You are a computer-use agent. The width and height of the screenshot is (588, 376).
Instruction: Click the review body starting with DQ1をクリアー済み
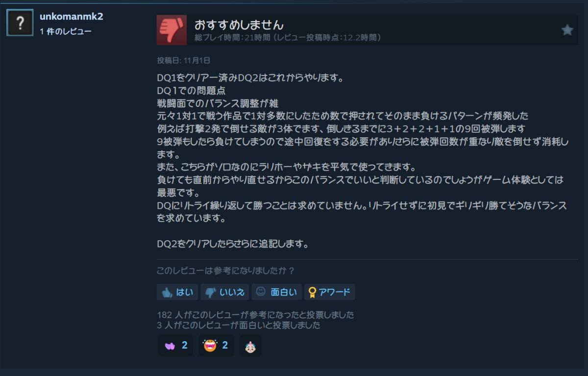[x=363, y=160]
